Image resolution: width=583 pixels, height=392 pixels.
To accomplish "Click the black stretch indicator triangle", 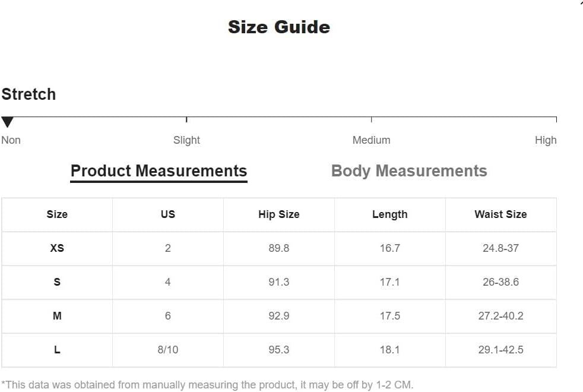I will [x=8, y=122].
